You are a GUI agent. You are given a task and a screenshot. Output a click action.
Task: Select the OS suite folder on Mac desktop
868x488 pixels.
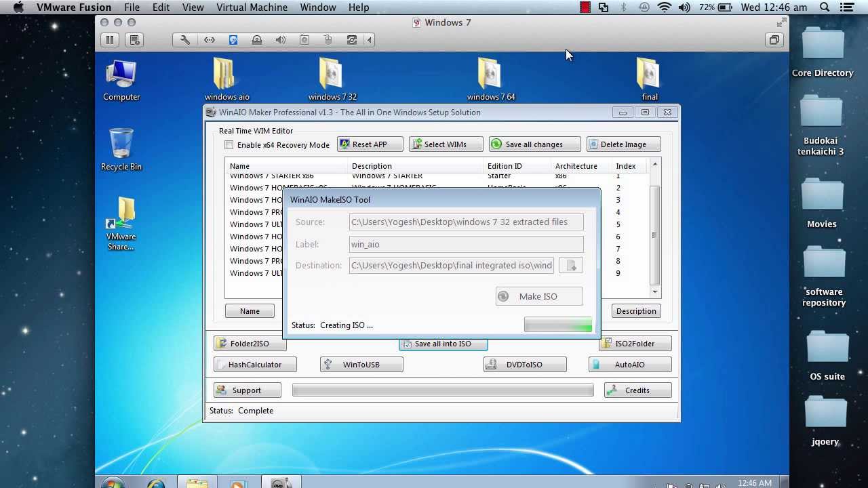(x=827, y=355)
